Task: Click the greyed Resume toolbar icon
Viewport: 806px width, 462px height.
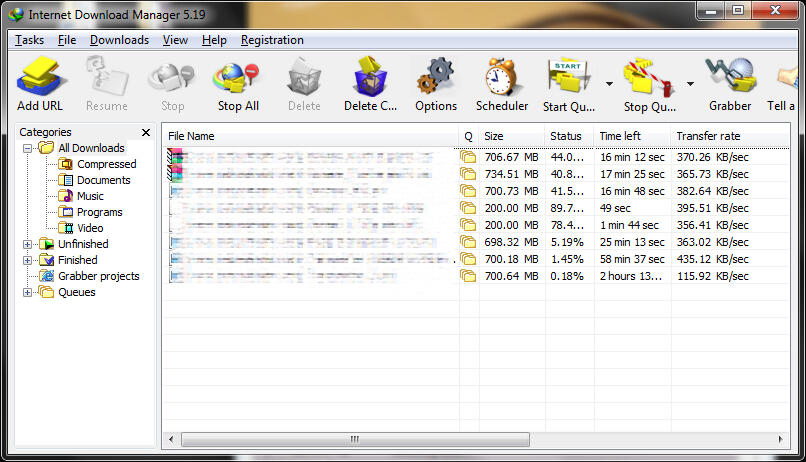Action: tap(107, 77)
